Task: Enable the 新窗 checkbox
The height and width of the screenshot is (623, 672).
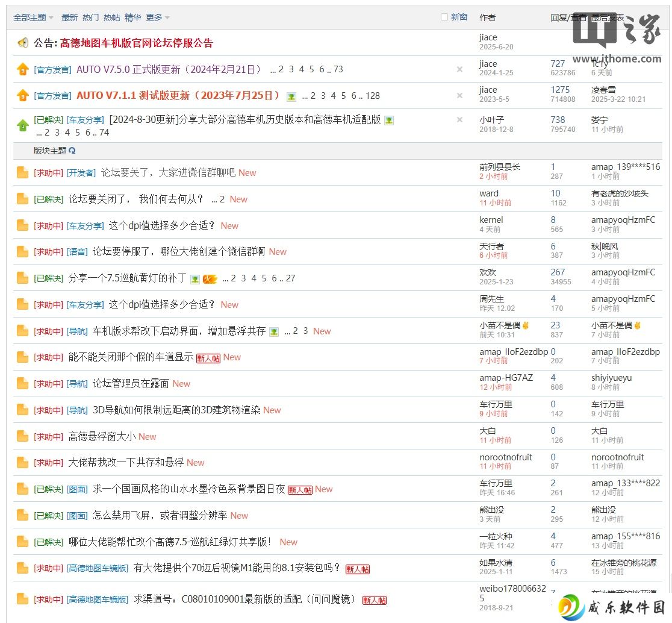Action: 444,17
